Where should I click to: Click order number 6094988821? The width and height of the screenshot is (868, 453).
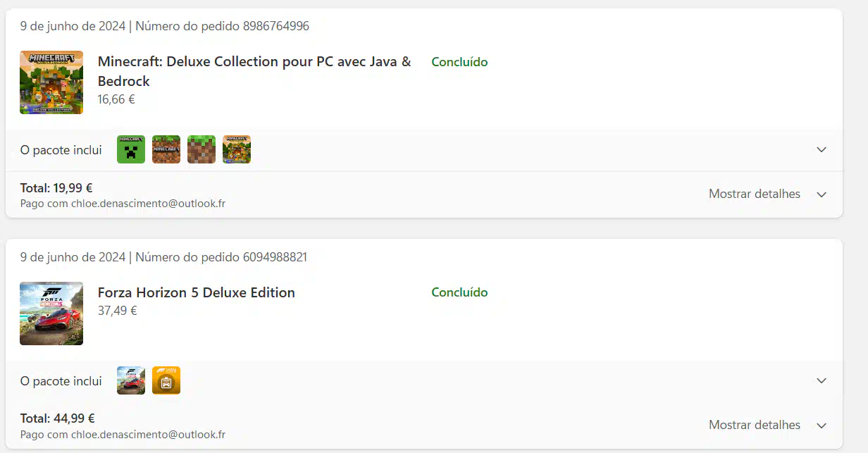click(x=275, y=257)
